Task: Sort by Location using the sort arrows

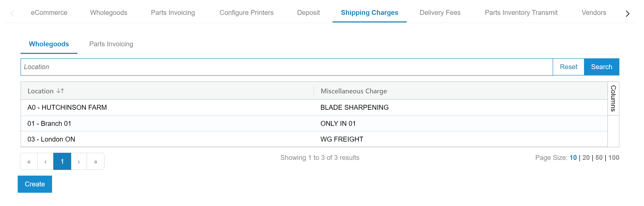Action: (x=60, y=91)
